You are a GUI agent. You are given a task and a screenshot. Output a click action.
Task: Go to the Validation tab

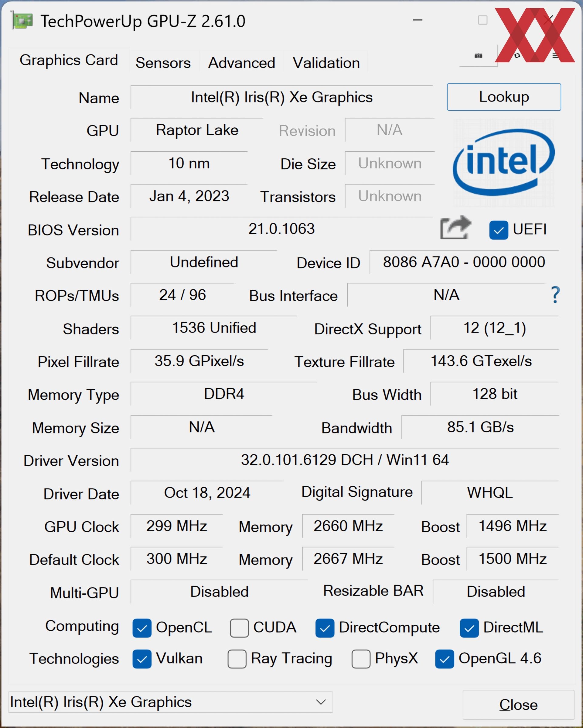(326, 63)
